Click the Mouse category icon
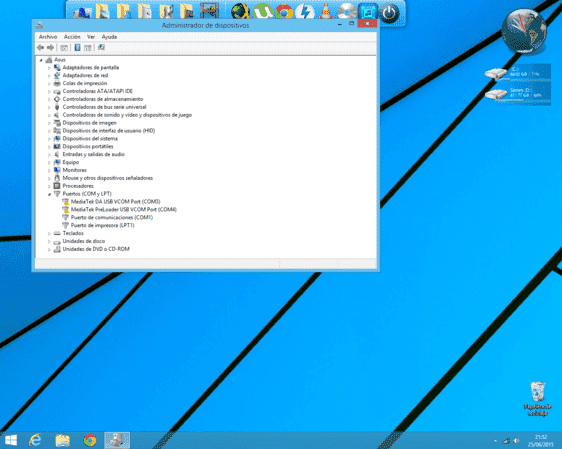 (57, 178)
